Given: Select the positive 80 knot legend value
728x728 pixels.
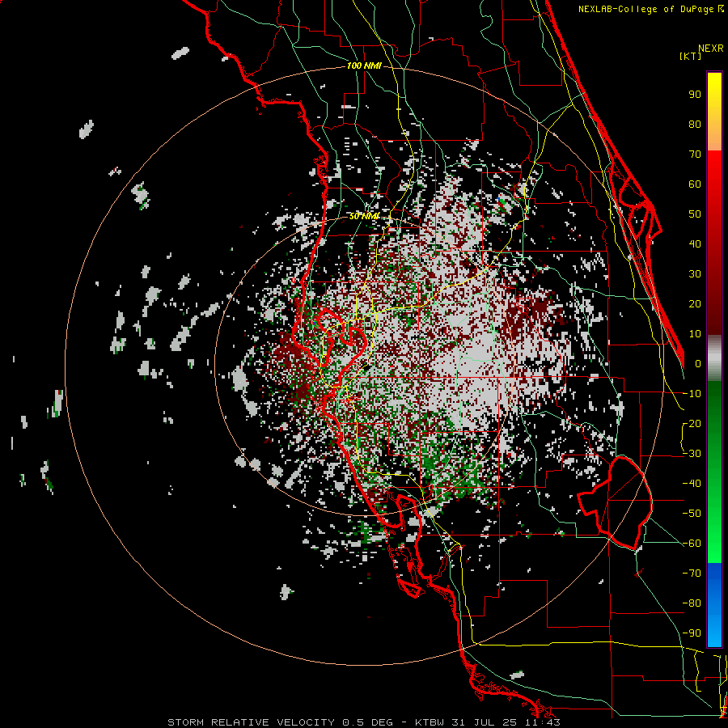Looking at the screenshot, I should (x=695, y=125).
